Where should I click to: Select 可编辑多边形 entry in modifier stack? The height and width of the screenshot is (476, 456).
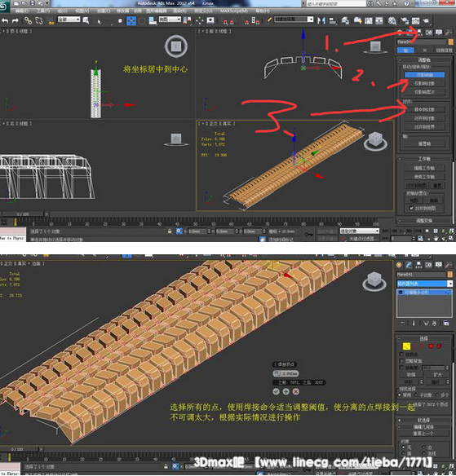tap(424, 293)
